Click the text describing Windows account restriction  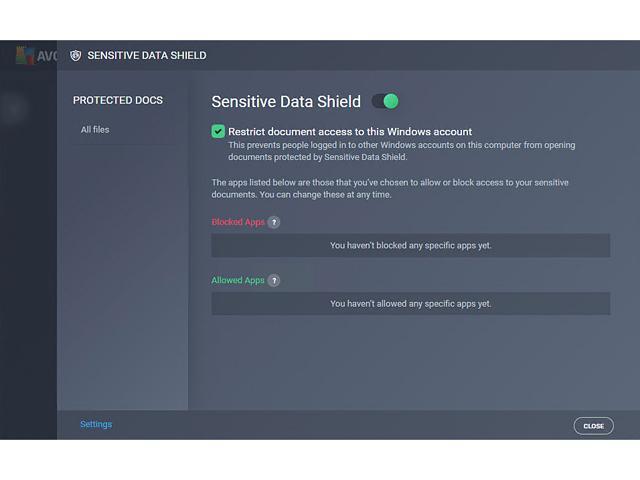click(x=401, y=151)
